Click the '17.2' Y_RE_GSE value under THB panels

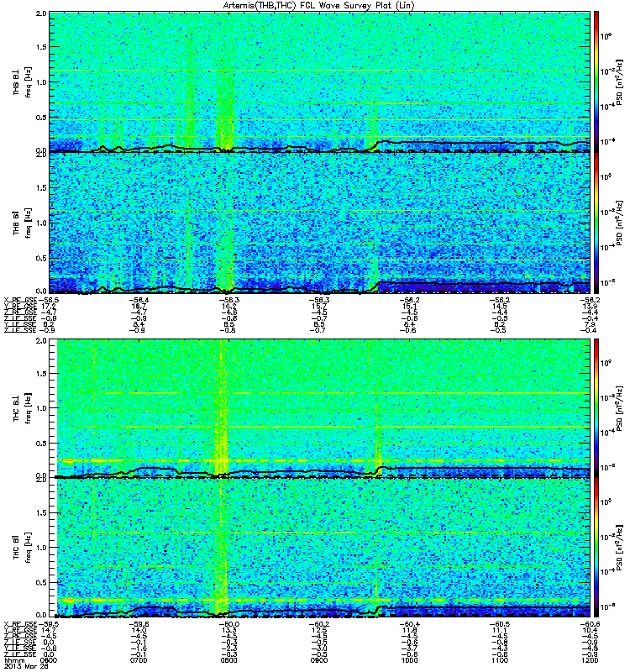click(49, 307)
